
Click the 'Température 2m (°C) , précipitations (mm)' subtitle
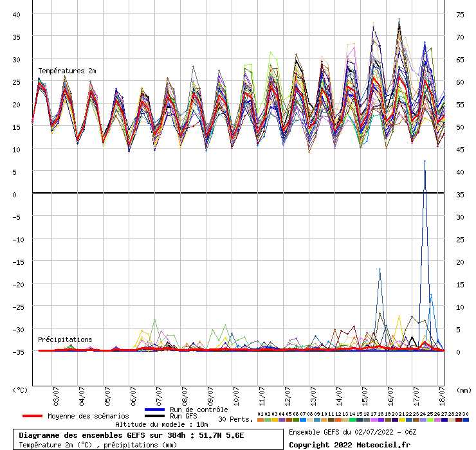pos(98,445)
